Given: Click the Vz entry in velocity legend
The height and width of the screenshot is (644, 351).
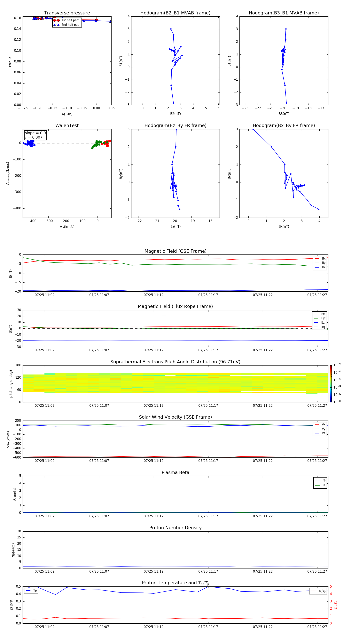Looking at the screenshot, I should [320, 433].
